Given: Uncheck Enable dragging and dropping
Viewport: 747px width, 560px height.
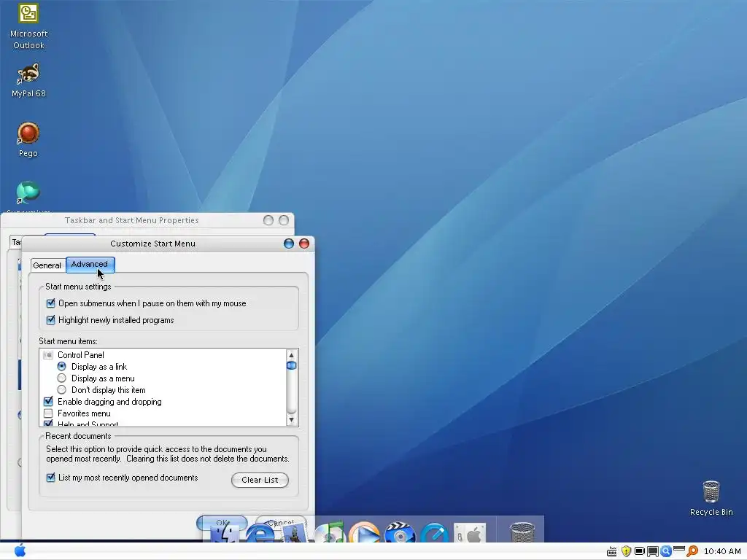Looking at the screenshot, I should (x=48, y=402).
